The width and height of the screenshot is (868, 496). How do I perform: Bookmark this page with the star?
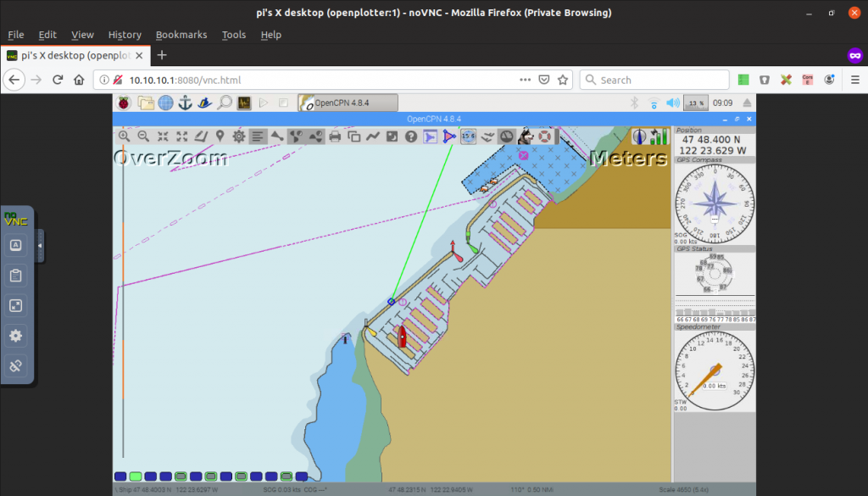click(563, 80)
